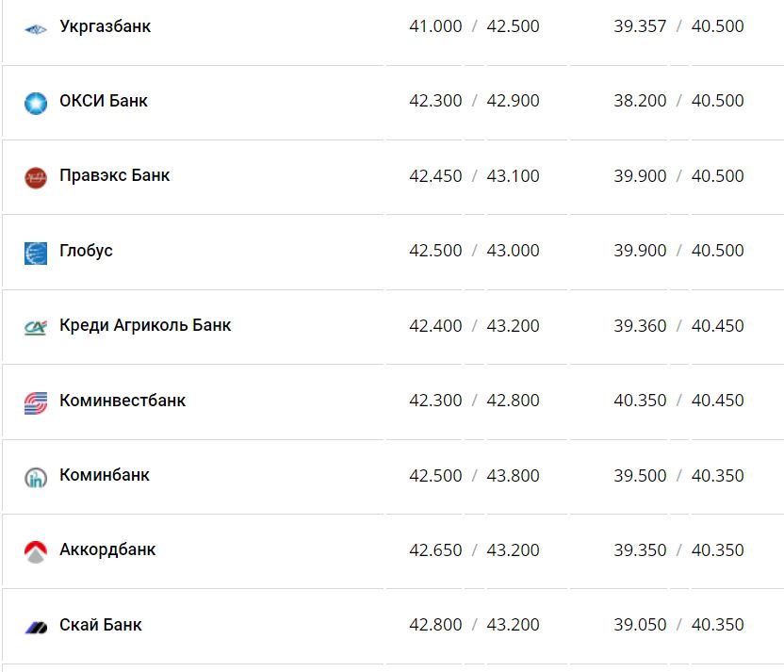The width and height of the screenshot is (784, 672).
Task: Open the Креди Агриколь Банк name link
Action: [x=145, y=325]
